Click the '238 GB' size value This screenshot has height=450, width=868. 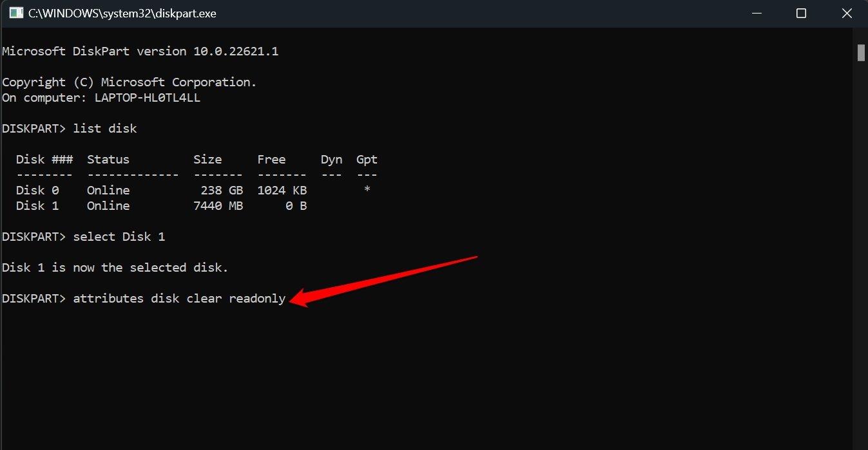tap(222, 190)
